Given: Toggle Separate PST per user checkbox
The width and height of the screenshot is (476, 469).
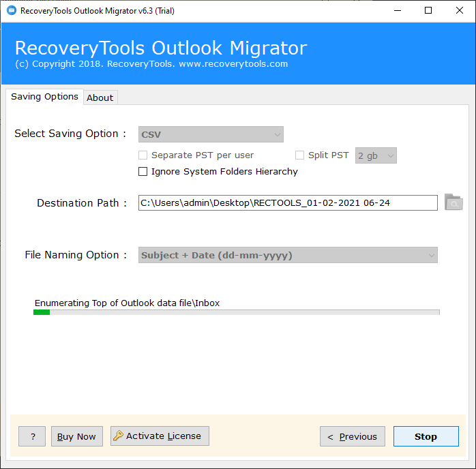Looking at the screenshot, I should click(143, 155).
